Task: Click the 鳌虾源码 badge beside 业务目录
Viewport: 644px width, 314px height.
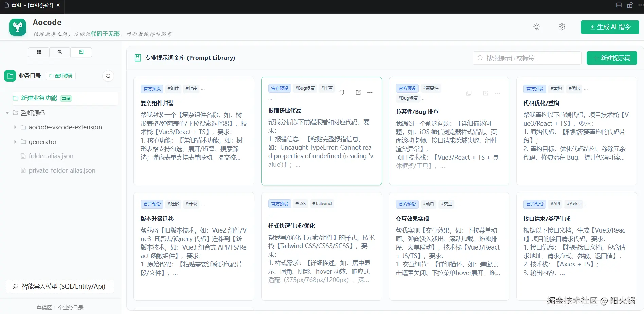Action: pos(61,76)
